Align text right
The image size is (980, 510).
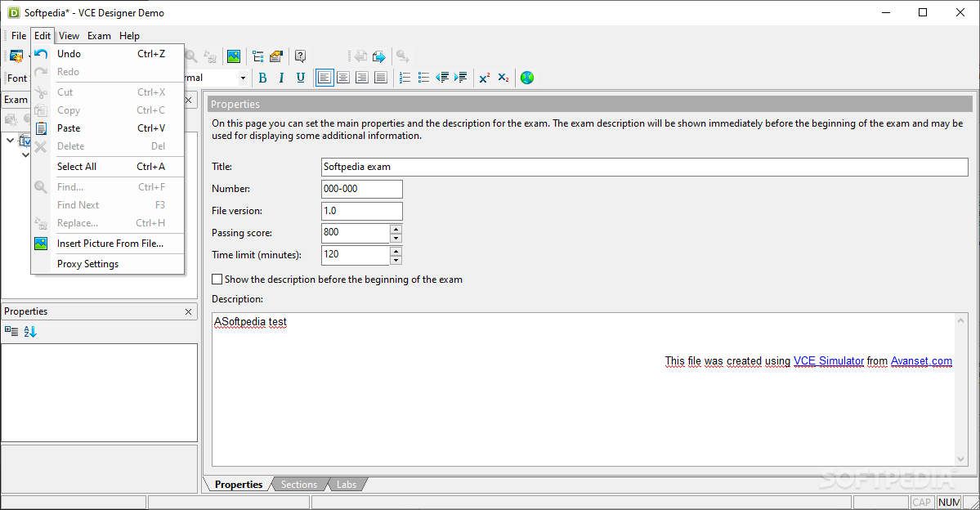pos(362,78)
